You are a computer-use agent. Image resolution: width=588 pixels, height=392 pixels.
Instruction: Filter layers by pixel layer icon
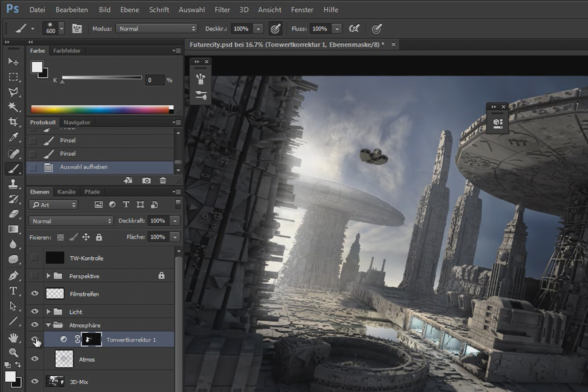pos(98,204)
